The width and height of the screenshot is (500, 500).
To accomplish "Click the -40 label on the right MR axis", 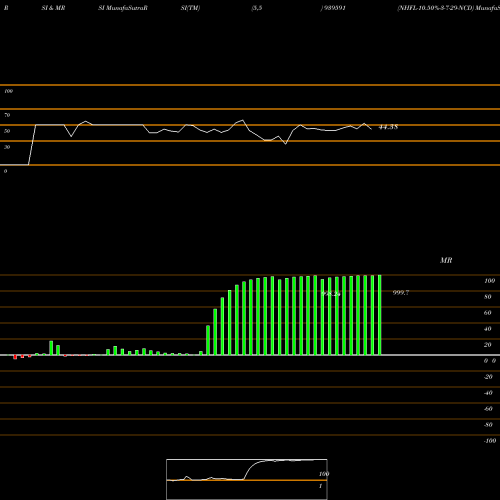I will pos(488,393).
